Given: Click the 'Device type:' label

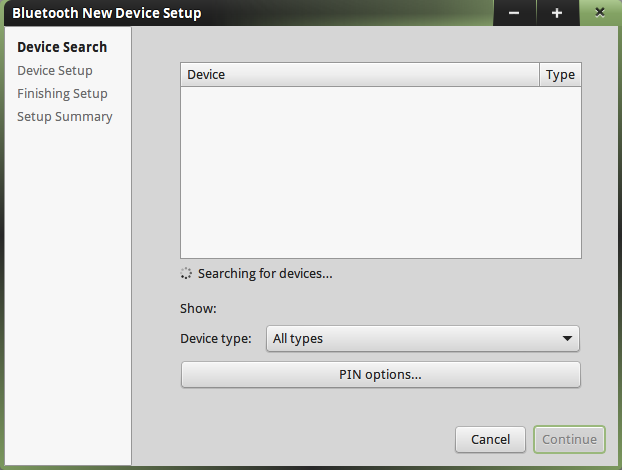Looking at the screenshot, I should [x=216, y=339].
